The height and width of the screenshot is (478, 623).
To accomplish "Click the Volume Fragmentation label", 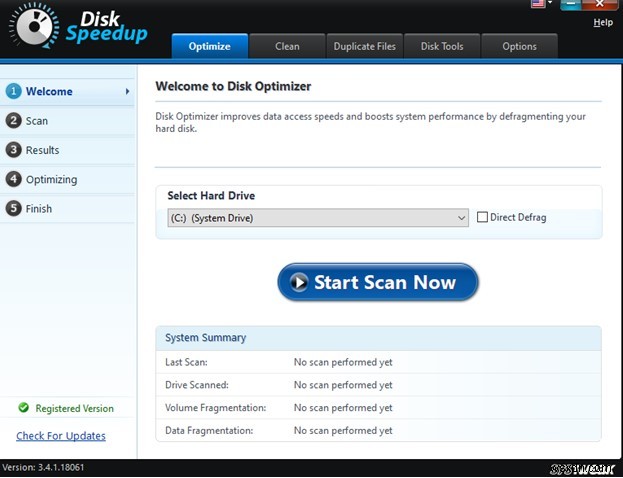I will (216, 408).
